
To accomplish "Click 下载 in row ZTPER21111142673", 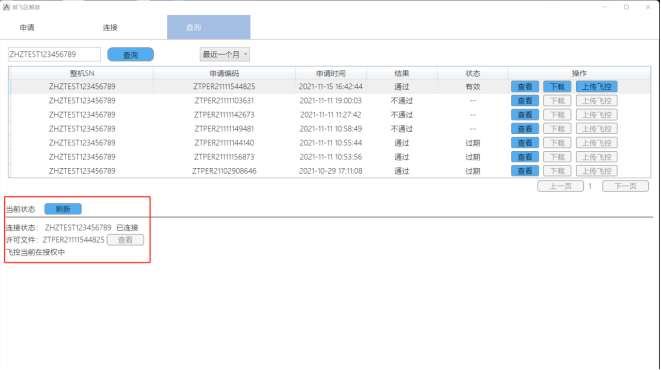I will [x=557, y=115].
